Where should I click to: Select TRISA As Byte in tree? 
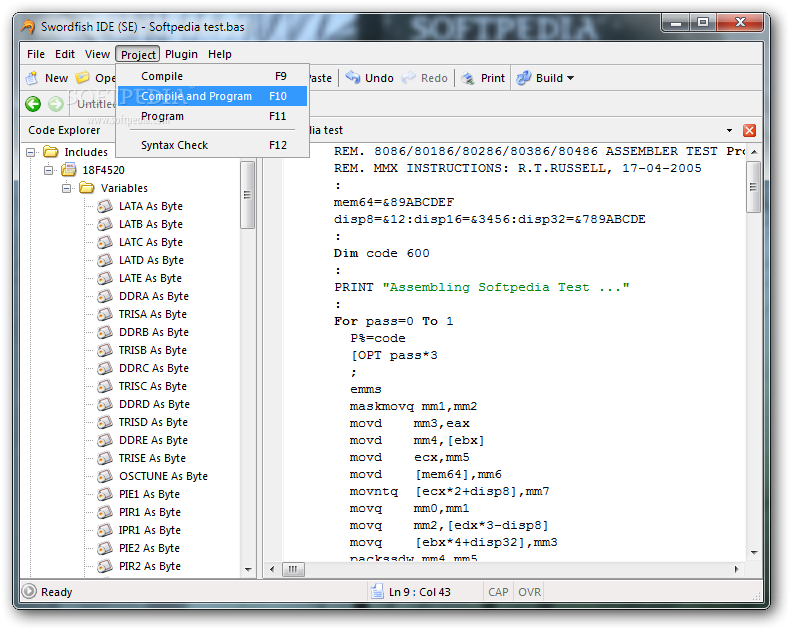coord(152,314)
